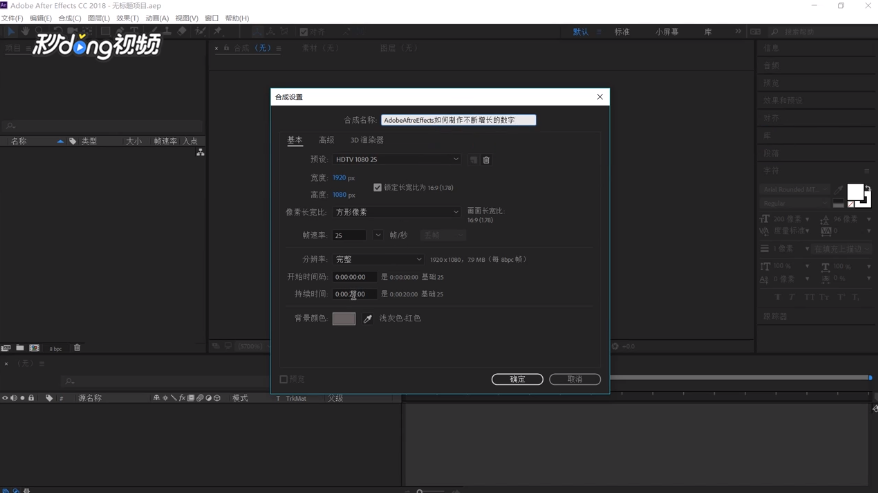Select the 标准 workspace
Screen dimensions: 878x493
pyautogui.click(x=622, y=32)
